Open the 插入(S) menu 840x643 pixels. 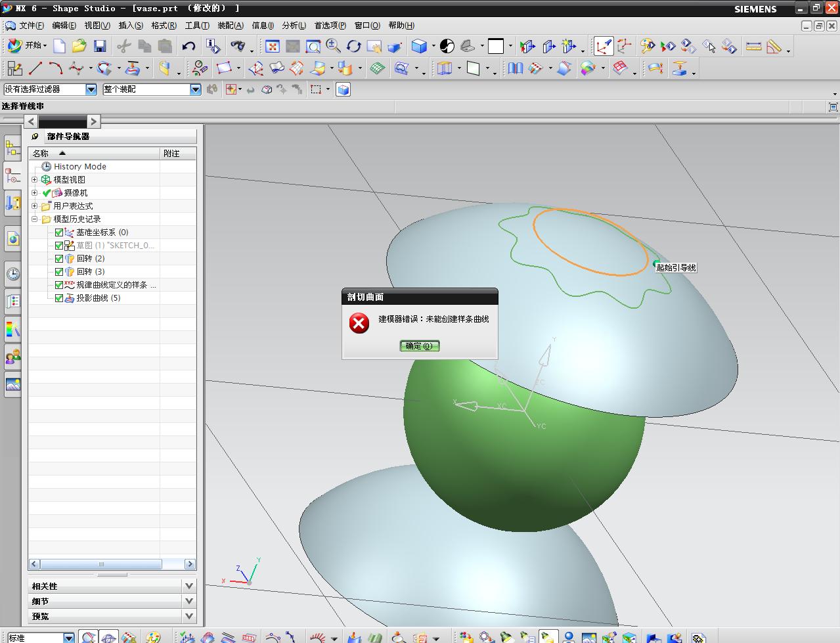131,26
